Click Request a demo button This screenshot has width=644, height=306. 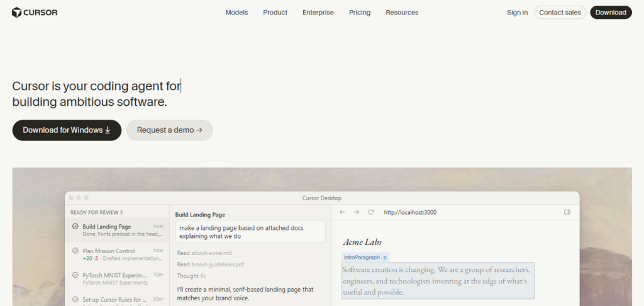tap(170, 130)
